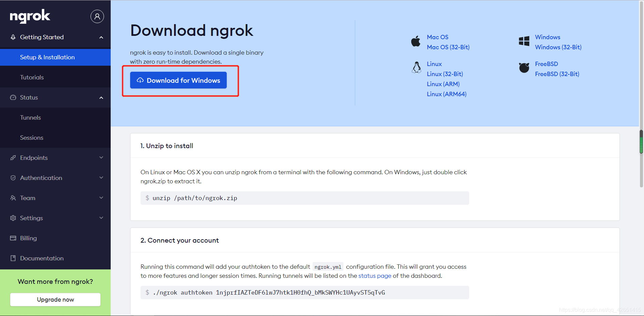Click the Linux penguin icon
This screenshot has height=316, width=644.
point(416,67)
